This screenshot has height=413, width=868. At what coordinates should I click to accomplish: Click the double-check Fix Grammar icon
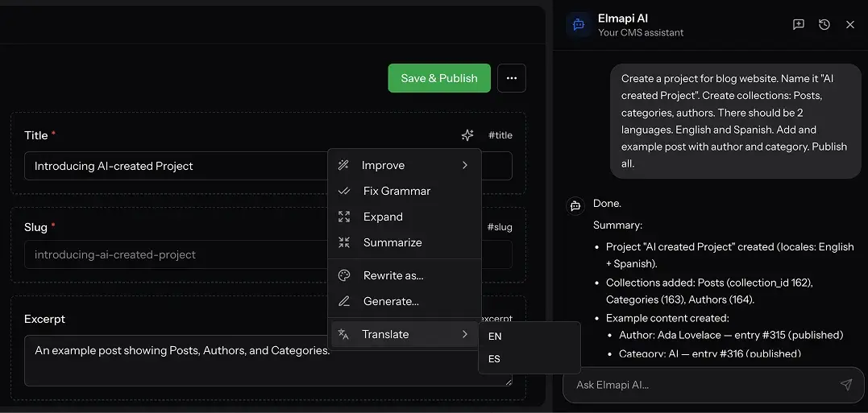click(344, 191)
